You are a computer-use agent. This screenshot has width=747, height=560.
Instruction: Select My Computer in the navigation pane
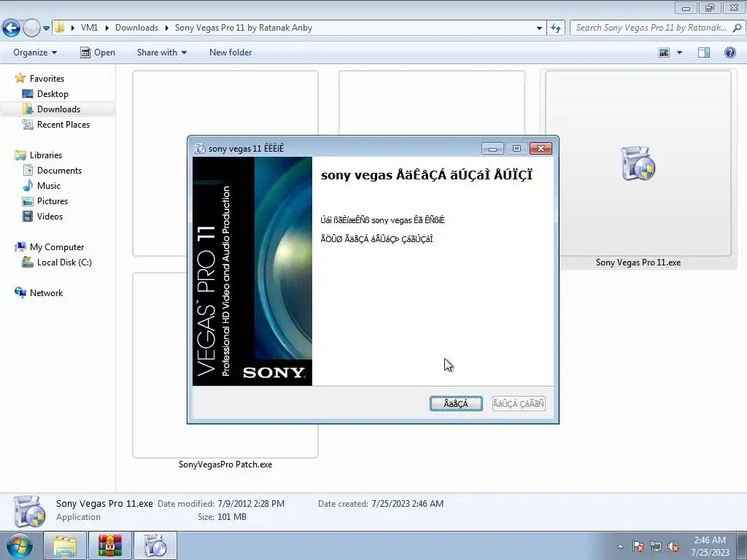click(57, 247)
